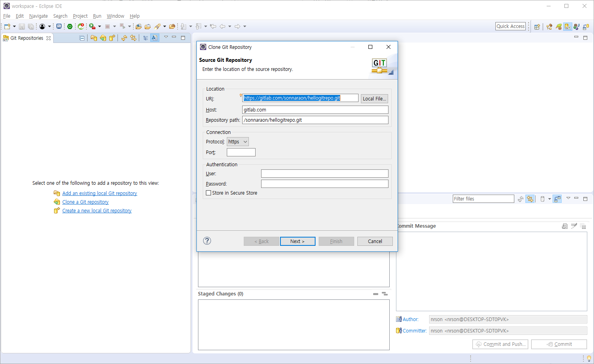The height and width of the screenshot is (364, 594).
Task: Click the Local File... button
Action: [x=374, y=99]
